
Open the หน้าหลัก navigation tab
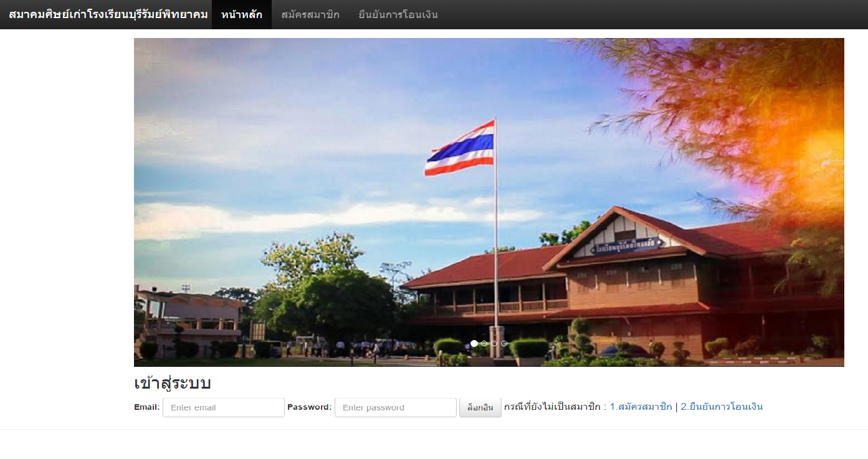point(242,14)
